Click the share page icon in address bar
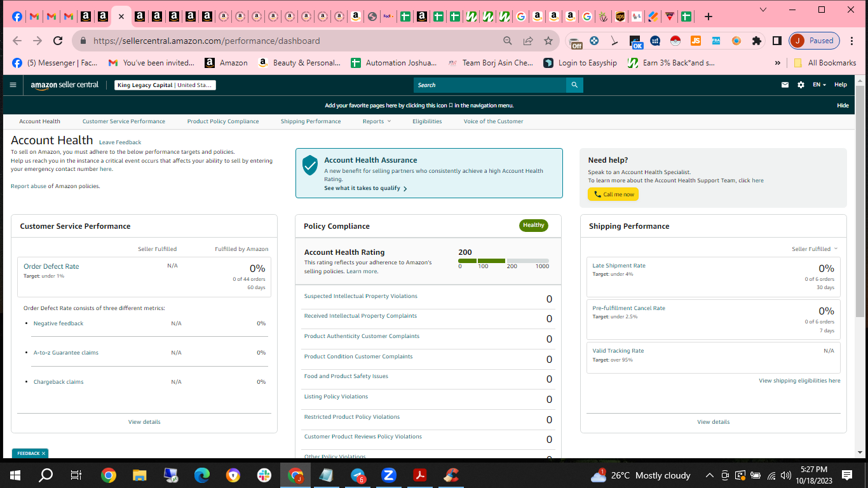The width and height of the screenshot is (868, 488). coord(528,41)
